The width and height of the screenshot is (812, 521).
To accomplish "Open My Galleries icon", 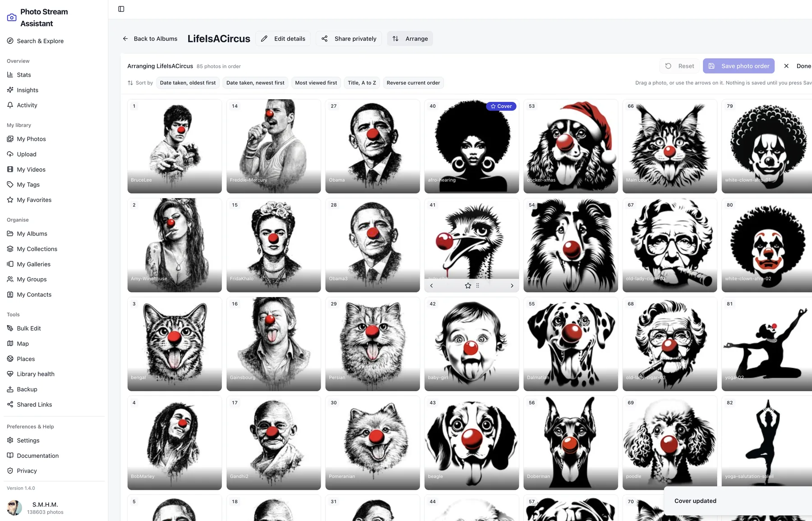I will 10,264.
